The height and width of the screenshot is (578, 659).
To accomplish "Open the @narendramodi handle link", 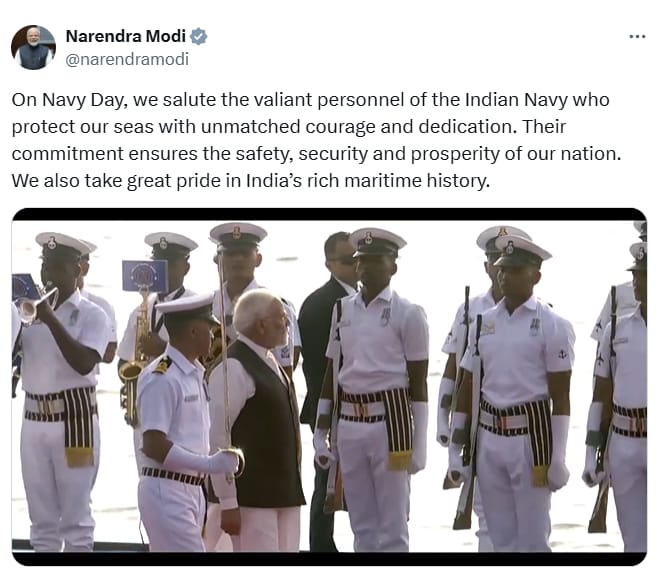I will tap(127, 59).
